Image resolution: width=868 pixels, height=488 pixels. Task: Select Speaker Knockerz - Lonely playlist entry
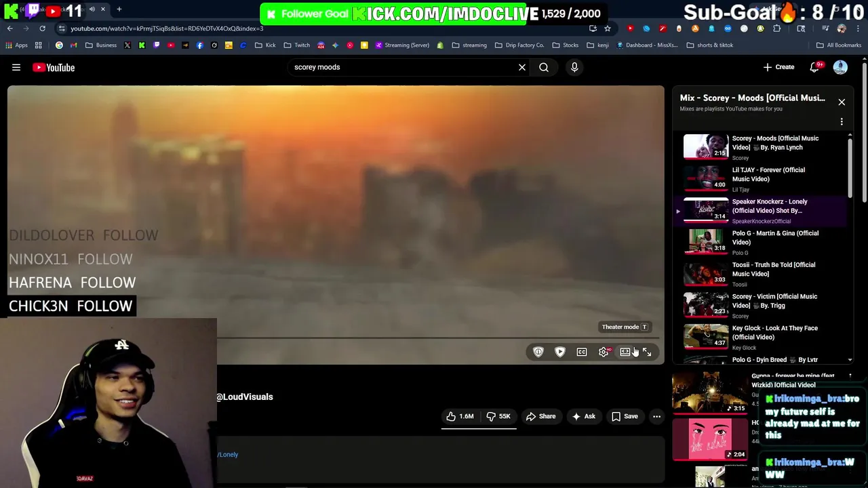point(759,211)
